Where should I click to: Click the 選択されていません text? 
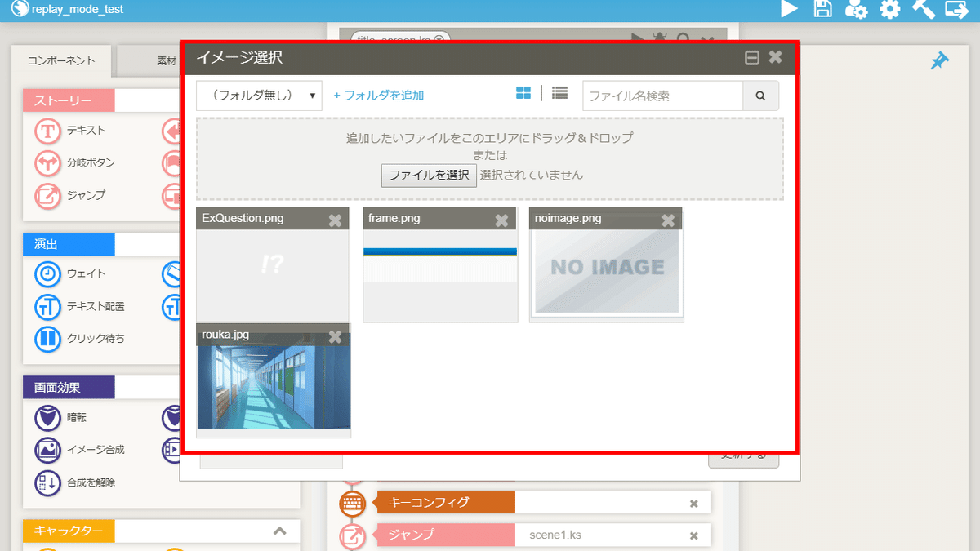click(x=532, y=175)
